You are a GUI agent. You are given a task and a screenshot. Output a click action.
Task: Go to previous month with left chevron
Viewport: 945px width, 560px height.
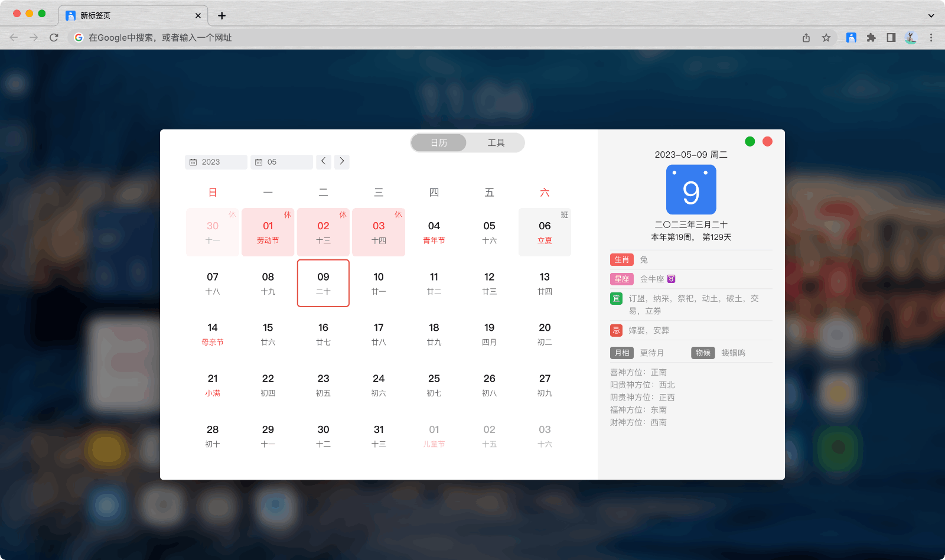(x=323, y=161)
